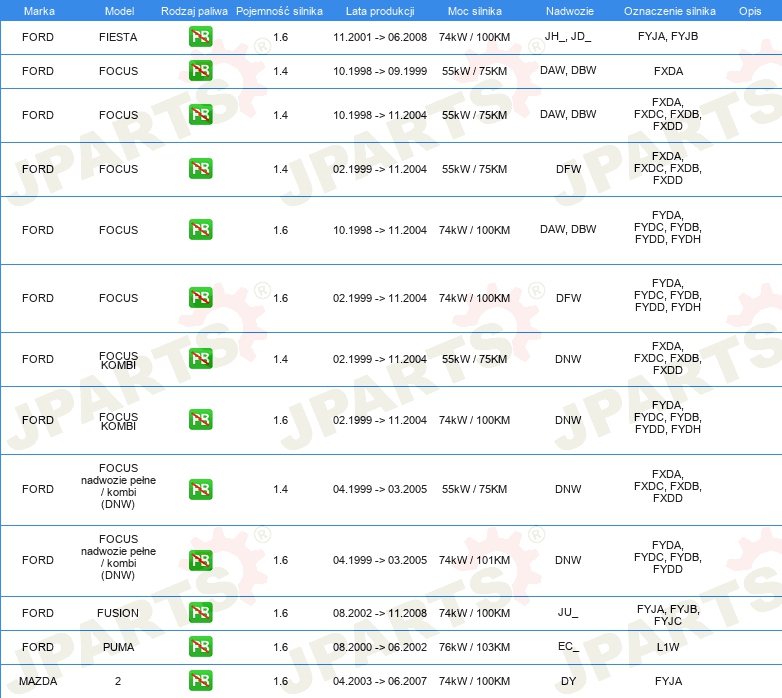The width and height of the screenshot is (782, 698).
Task: Click fuel icon in Focus nadwozie pełne 1.4 row
Action: 200,489
